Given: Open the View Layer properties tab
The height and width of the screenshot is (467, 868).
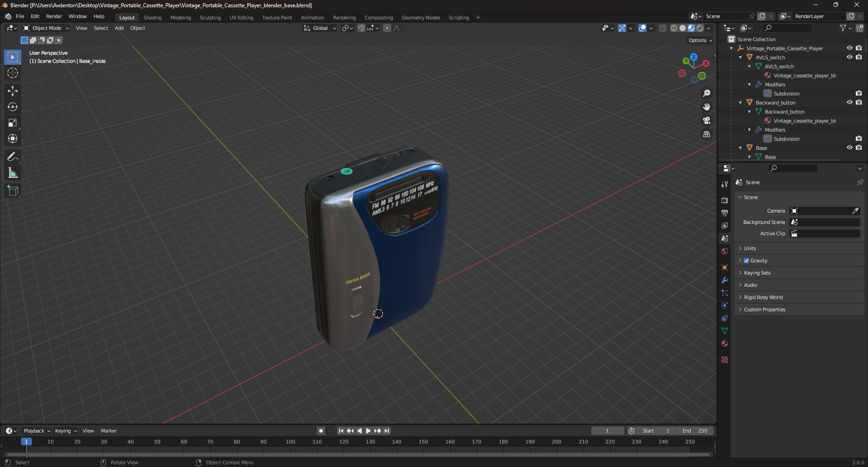Looking at the screenshot, I should pyautogui.click(x=725, y=225).
